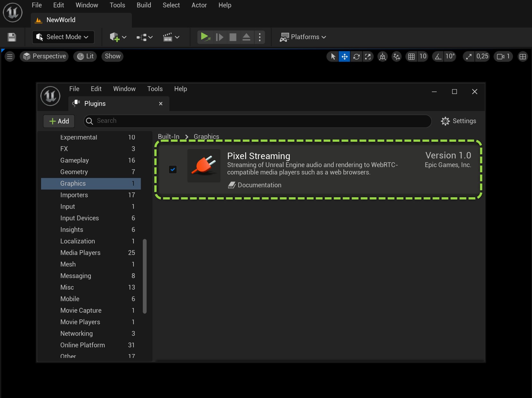This screenshot has width=532, height=398.
Task: Select the translate move gizmo tool
Action: click(344, 57)
